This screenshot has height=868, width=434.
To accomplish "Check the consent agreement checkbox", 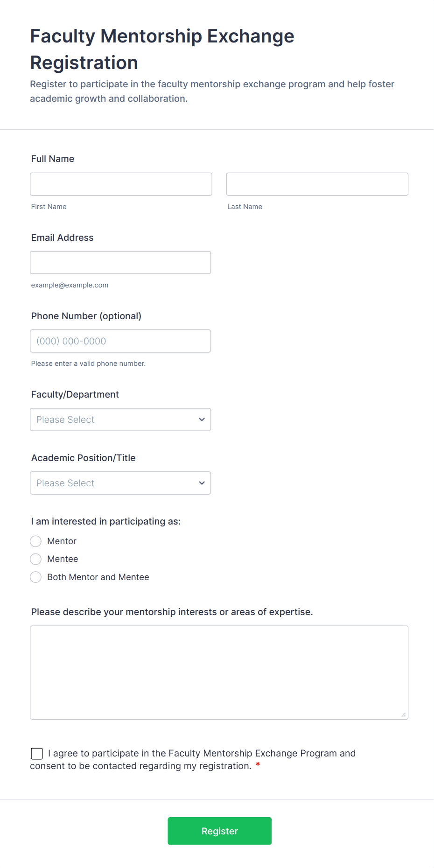I will point(37,753).
